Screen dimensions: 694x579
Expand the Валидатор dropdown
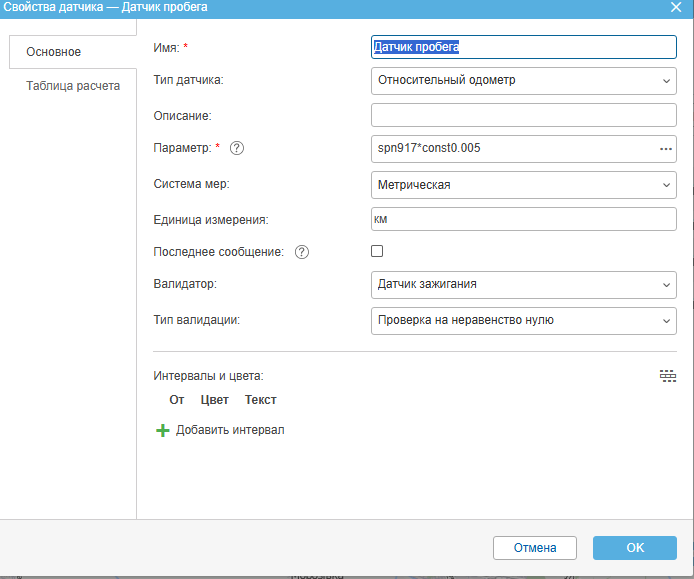tap(523, 285)
